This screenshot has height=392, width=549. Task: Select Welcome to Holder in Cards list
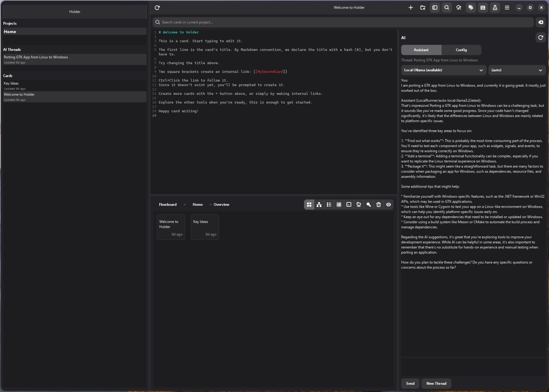pos(75,97)
